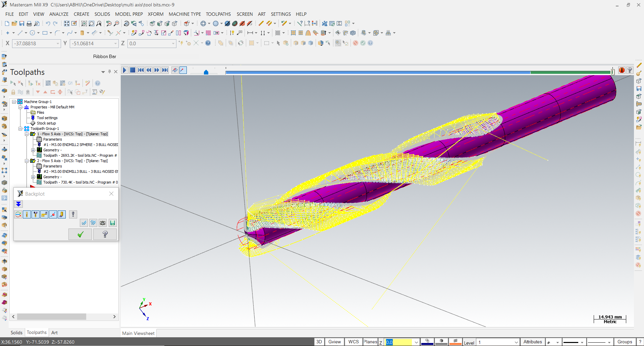This screenshot has width=644, height=346.
Task: Save the file with the floppy icon
Action: 22,23
